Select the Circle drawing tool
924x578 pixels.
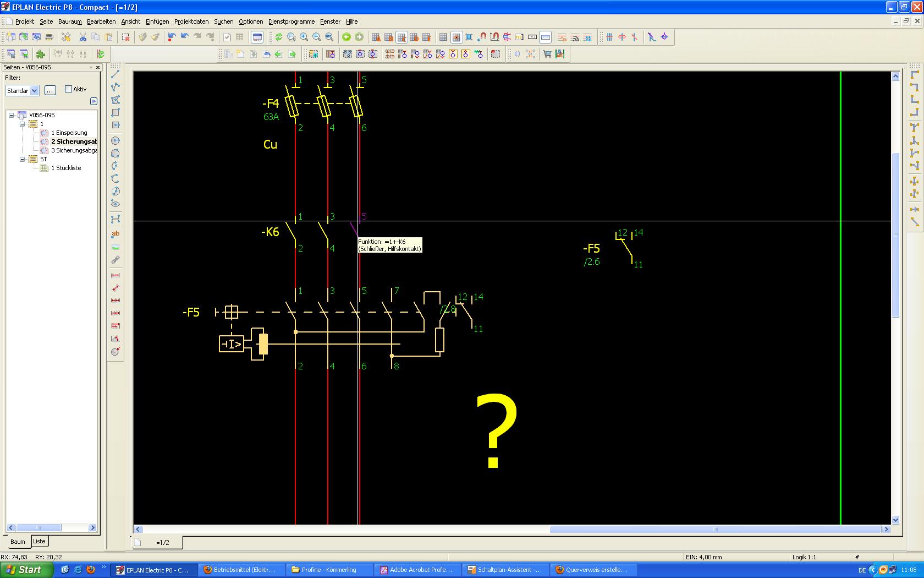pos(116,140)
